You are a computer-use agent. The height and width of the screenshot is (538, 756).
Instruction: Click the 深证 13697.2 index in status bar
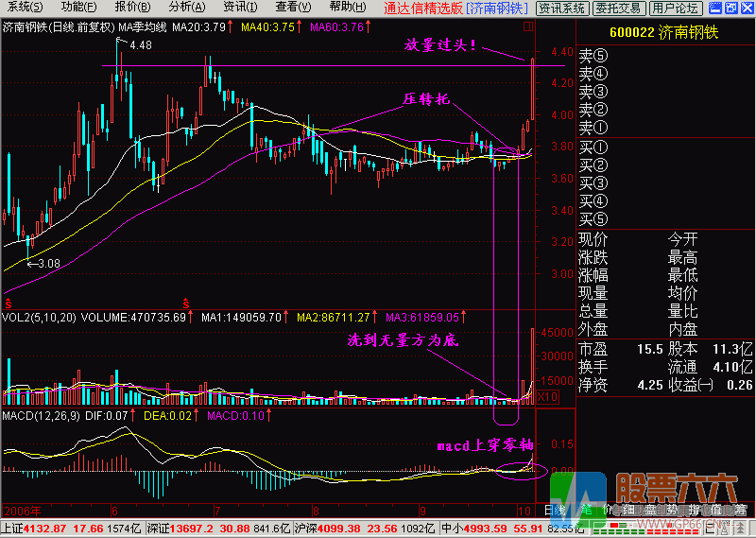point(218,529)
